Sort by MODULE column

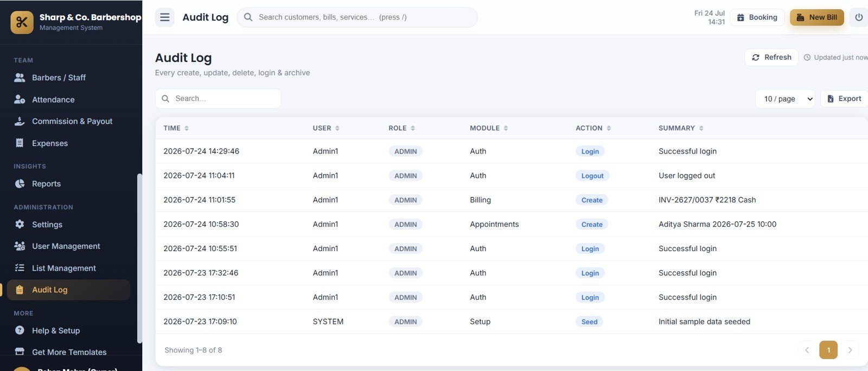click(489, 128)
